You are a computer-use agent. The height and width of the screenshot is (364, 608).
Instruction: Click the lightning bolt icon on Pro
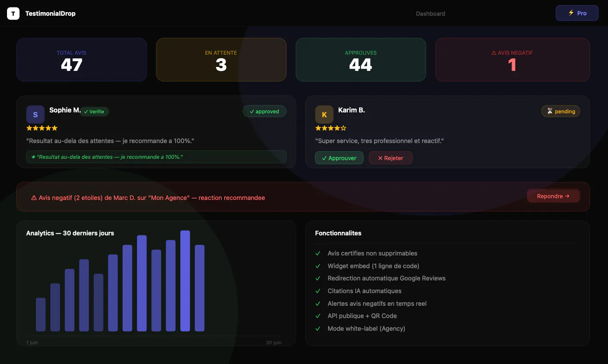571,13
